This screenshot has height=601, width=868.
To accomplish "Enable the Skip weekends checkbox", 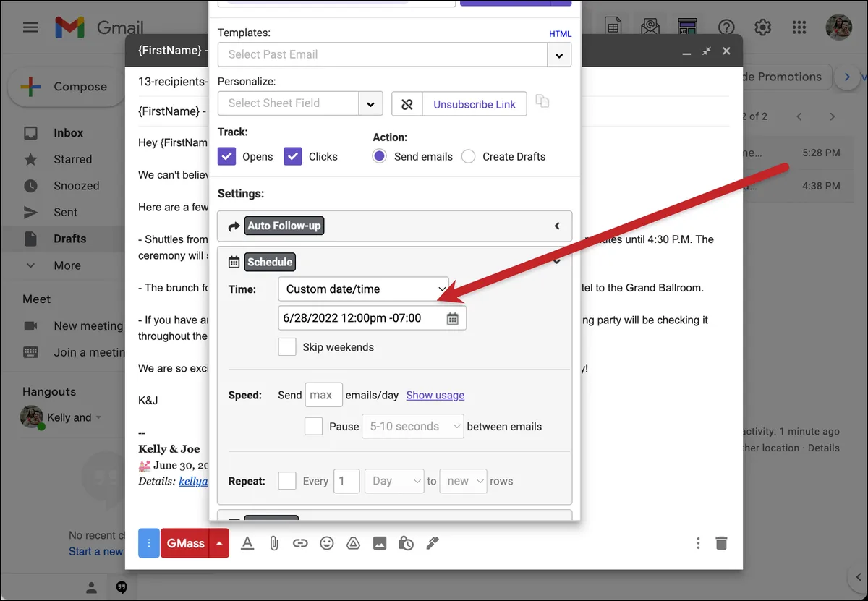I will [x=287, y=347].
